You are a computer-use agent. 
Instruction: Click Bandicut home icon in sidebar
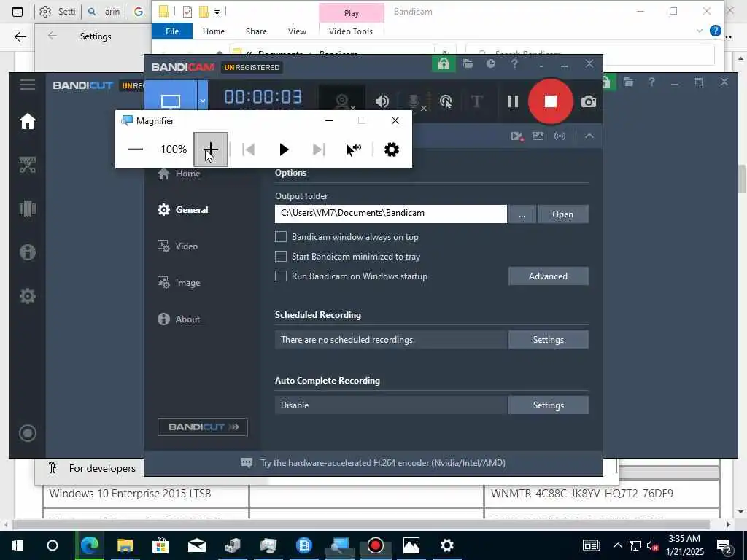(x=28, y=121)
